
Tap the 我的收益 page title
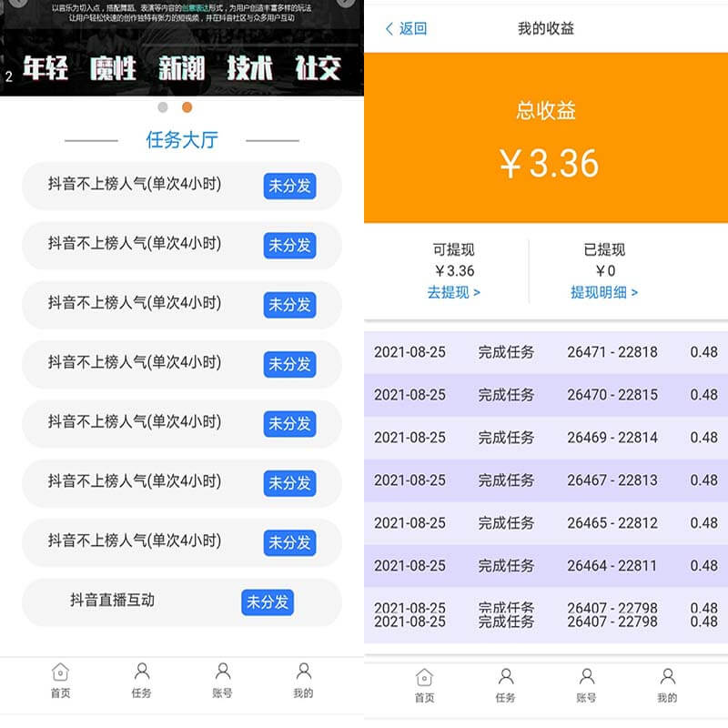click(546, 29)
